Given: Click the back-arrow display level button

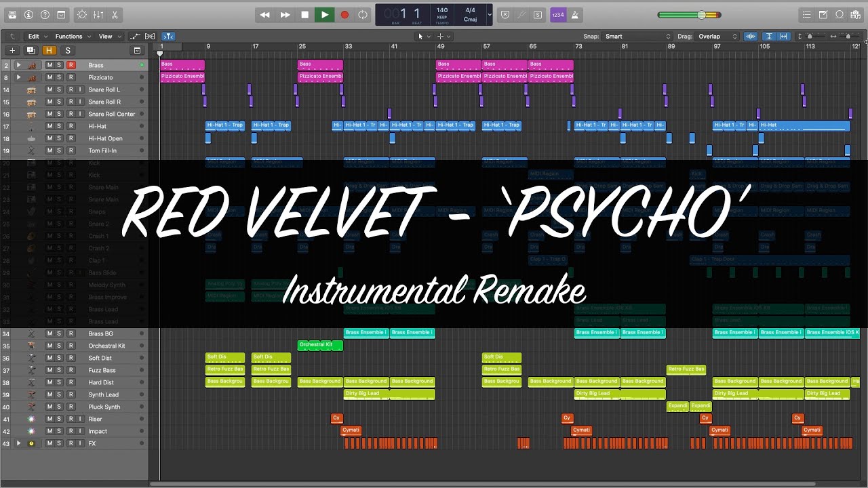Looking at the screenshot, I should click(x=12, y=36).
